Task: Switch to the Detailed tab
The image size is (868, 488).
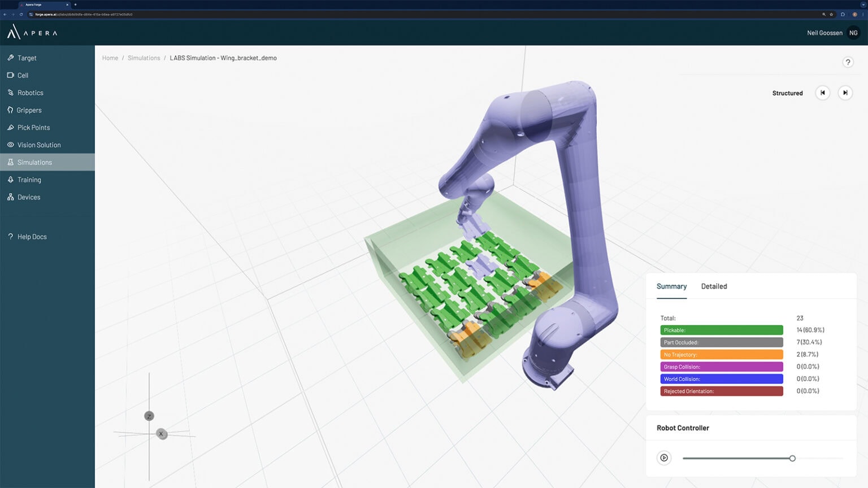Action: [x=714, y=286]
